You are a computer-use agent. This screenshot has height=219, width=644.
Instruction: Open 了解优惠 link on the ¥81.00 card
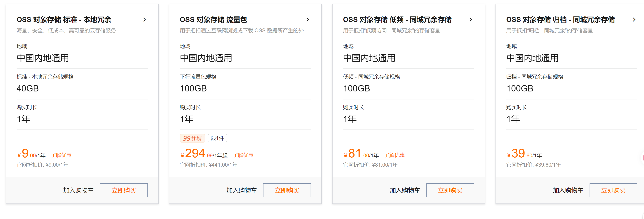click(394, 155)
